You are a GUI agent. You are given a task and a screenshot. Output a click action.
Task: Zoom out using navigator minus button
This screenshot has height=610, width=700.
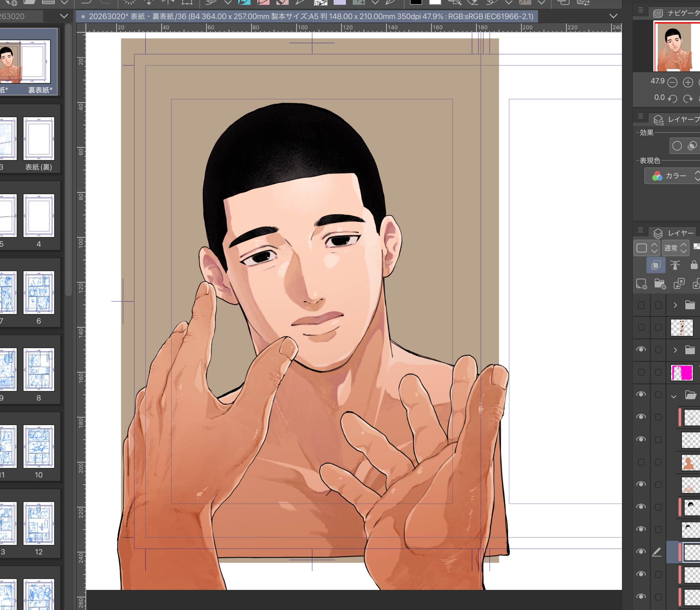click(x=672, y=83)
